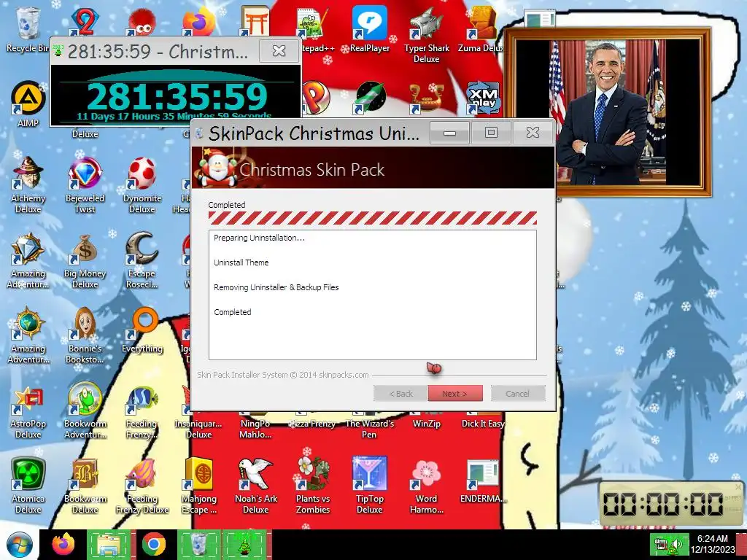The width and height of the screenshot is (747, 560).
Task: Launch Noah's Ark Deluxe icon
Action: [256, 486]
